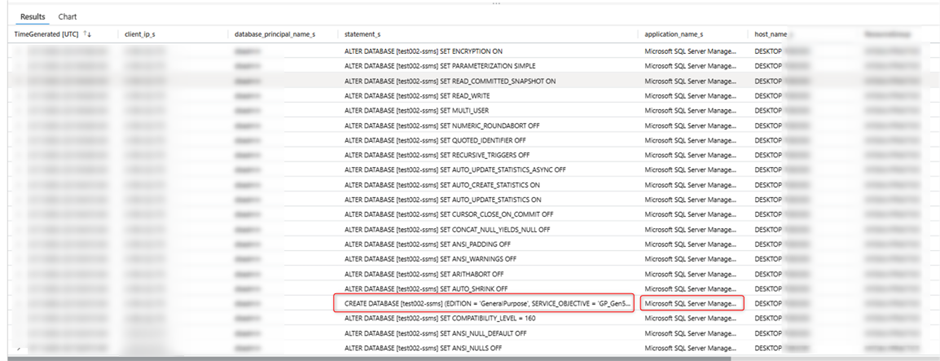Click the SET READ_COMMITTED_SNAPSHOT ON statement
Image resolution: width=940 pixels, height=361 pixels.
pyautogui.click(x=450, y=81)
